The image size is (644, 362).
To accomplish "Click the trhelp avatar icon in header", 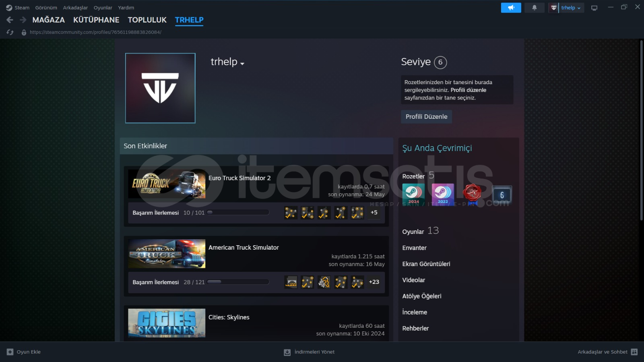I will tap(554, 8).
